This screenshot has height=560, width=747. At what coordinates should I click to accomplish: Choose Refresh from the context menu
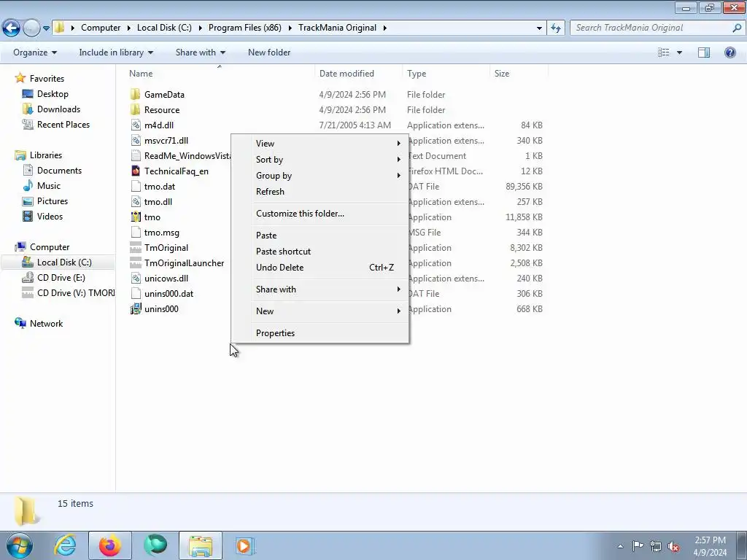coord(329,192)
